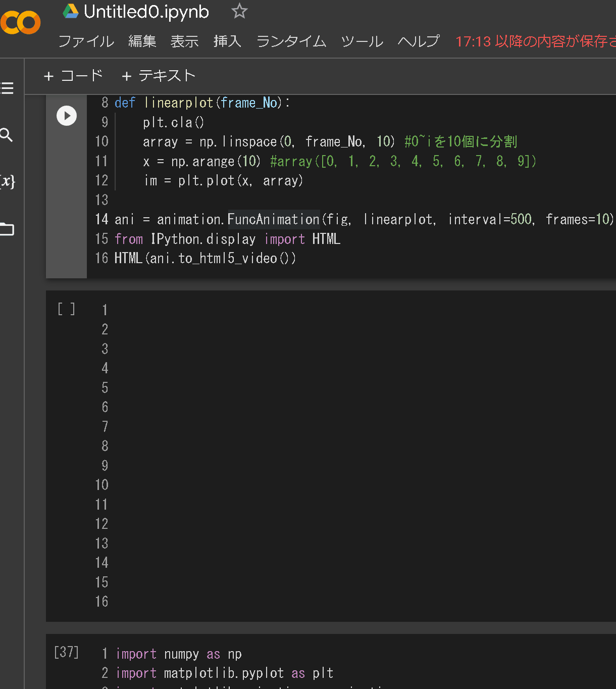Open the 挿入 menu

(x=227, y=41)
